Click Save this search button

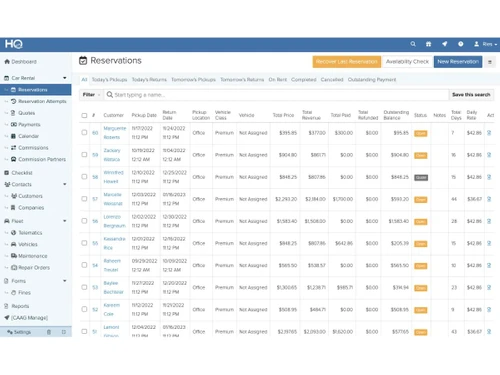point(471,95)
